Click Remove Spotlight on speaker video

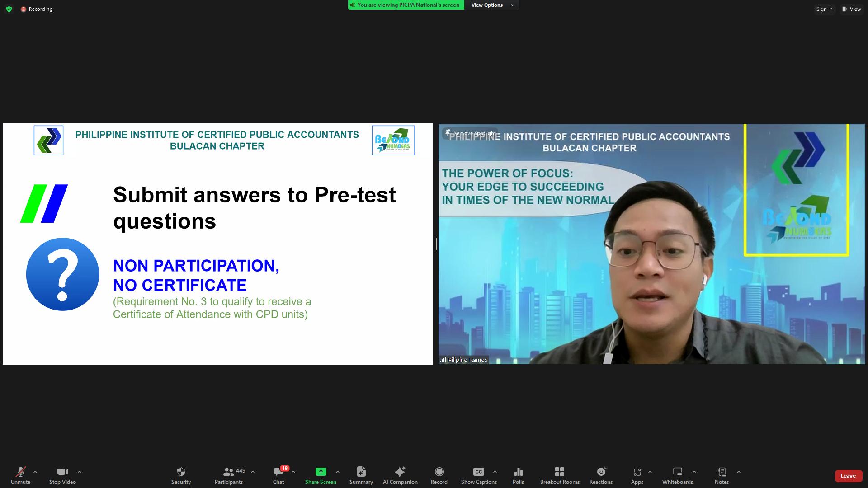471,133
